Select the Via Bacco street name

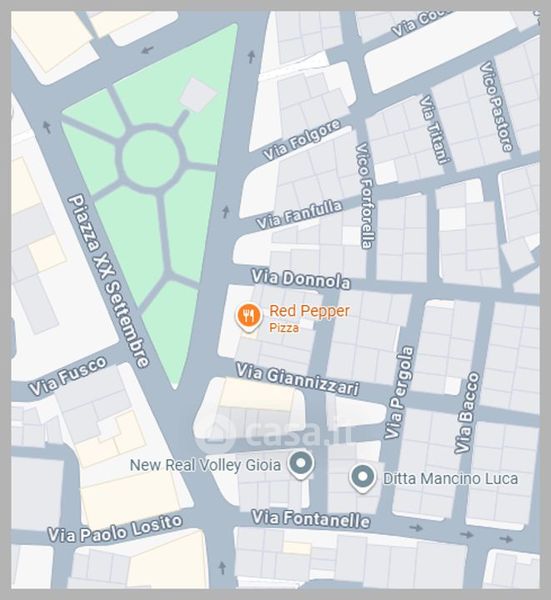click(x=467, y=413)
